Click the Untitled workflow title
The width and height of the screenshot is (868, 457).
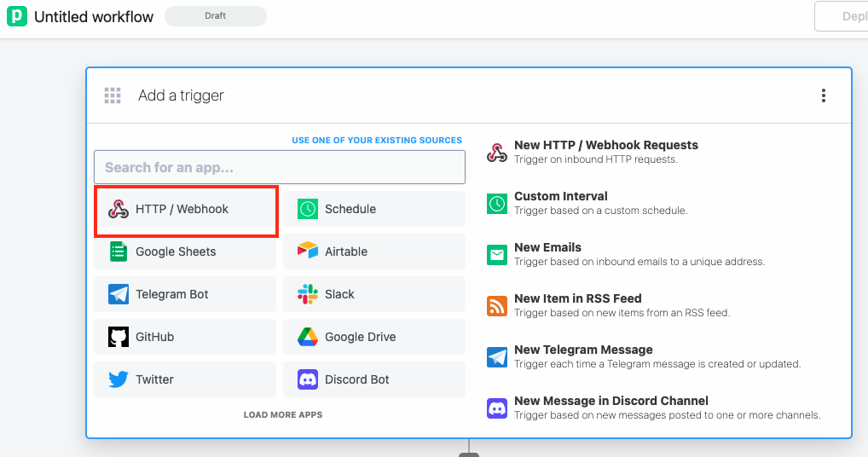94,16
